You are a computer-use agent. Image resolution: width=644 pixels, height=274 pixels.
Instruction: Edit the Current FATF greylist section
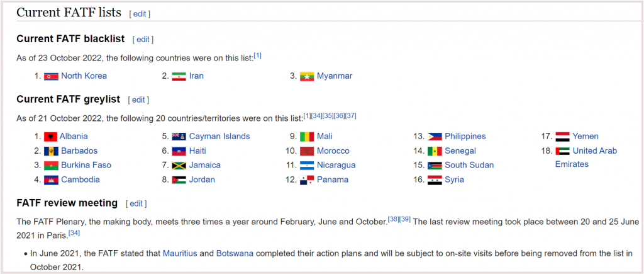(138, 100)
